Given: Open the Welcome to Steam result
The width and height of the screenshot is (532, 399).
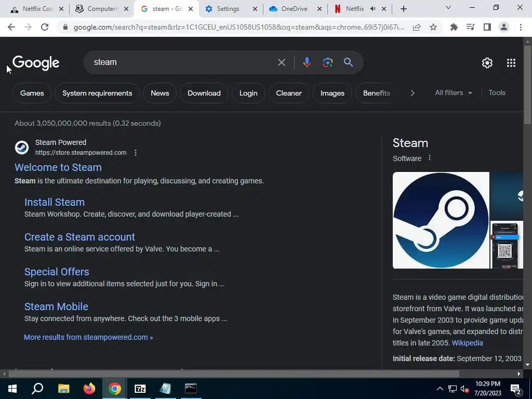Looking at the screenshot, I should [58, 167].
